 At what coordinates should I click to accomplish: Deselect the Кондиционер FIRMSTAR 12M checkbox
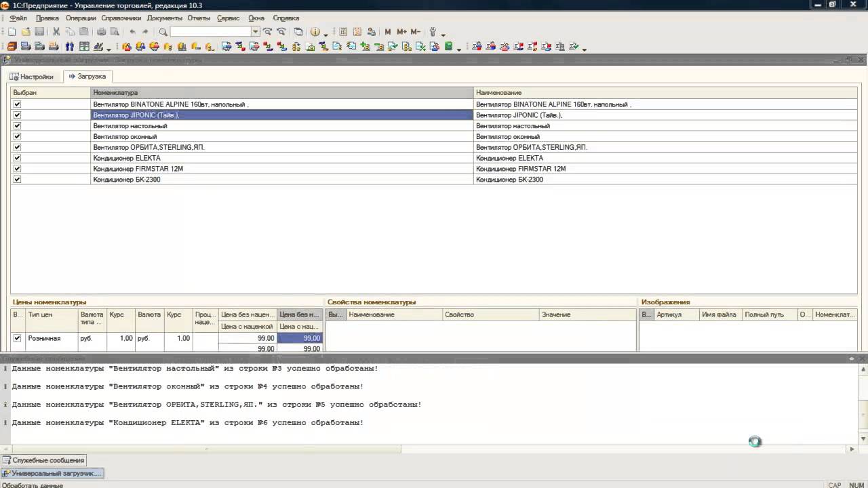(x=17, y=169)
